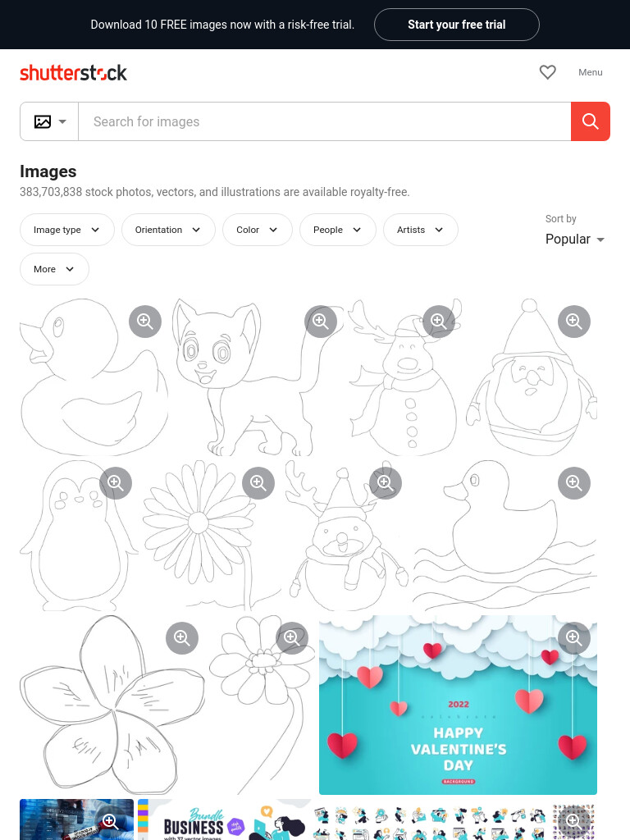Focus the Search for images field

(325, 121)
